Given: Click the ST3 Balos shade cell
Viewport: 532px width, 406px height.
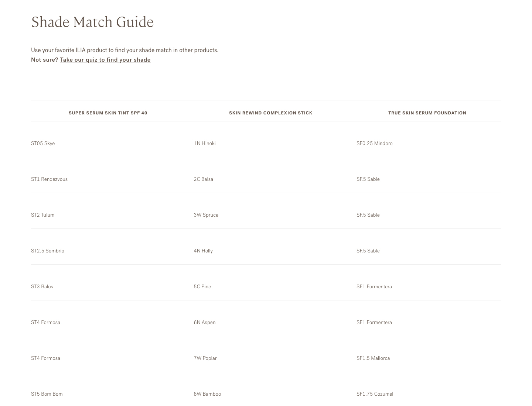Looking at the screenshot, I should (42, 287).
